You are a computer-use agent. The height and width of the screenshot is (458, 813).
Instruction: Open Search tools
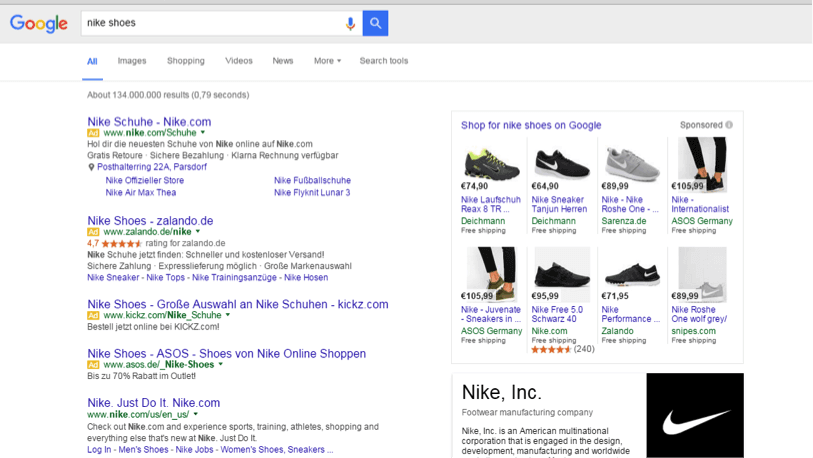tap(384, 61)
